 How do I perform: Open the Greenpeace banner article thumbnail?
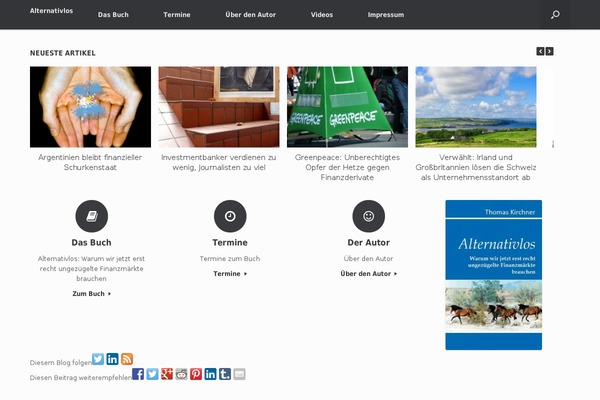[347, 107]
